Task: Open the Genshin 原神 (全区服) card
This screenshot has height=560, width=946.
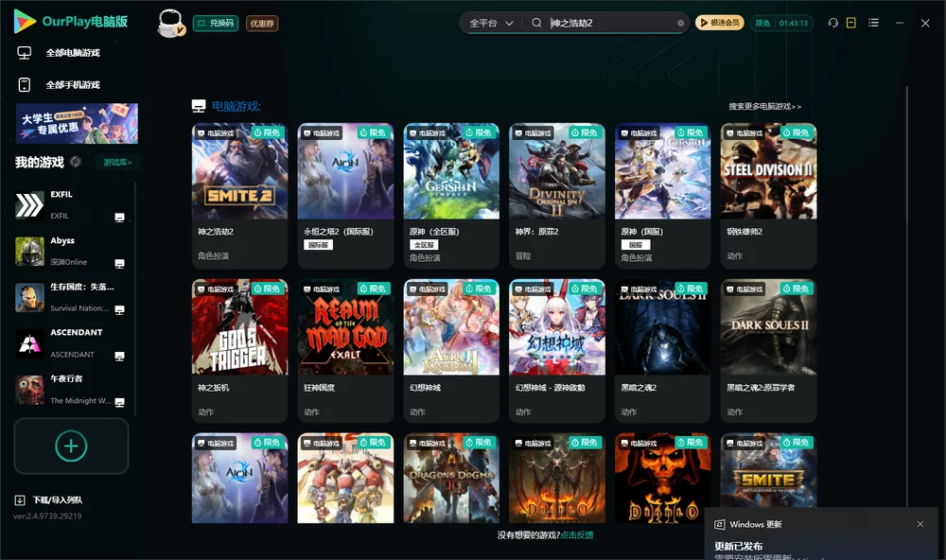Action: click(451, 196)
